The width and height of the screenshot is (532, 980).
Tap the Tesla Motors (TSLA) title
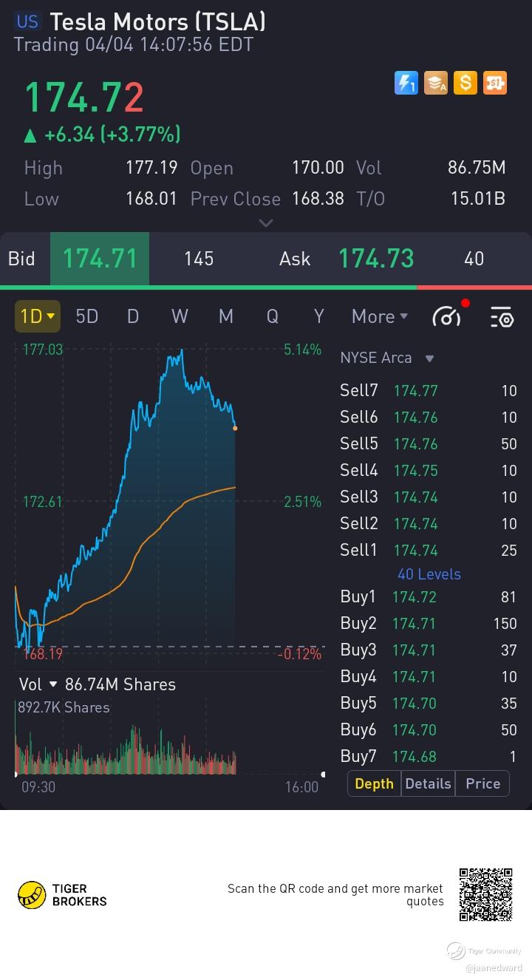158,21
